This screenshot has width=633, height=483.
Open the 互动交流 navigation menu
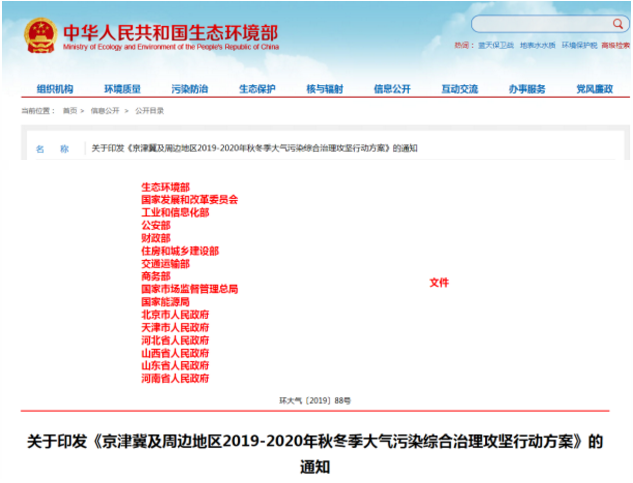click(x=459, y=89)
